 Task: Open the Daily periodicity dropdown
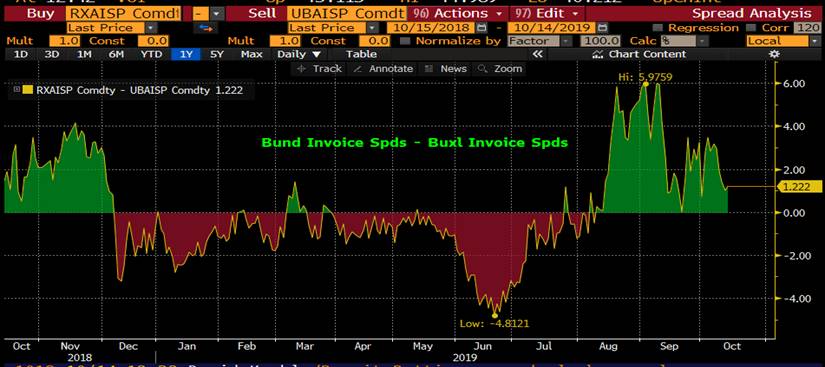299,54
